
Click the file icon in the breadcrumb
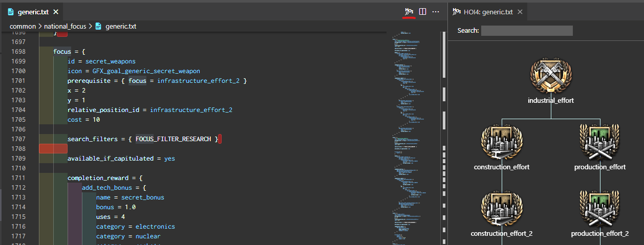99,26
